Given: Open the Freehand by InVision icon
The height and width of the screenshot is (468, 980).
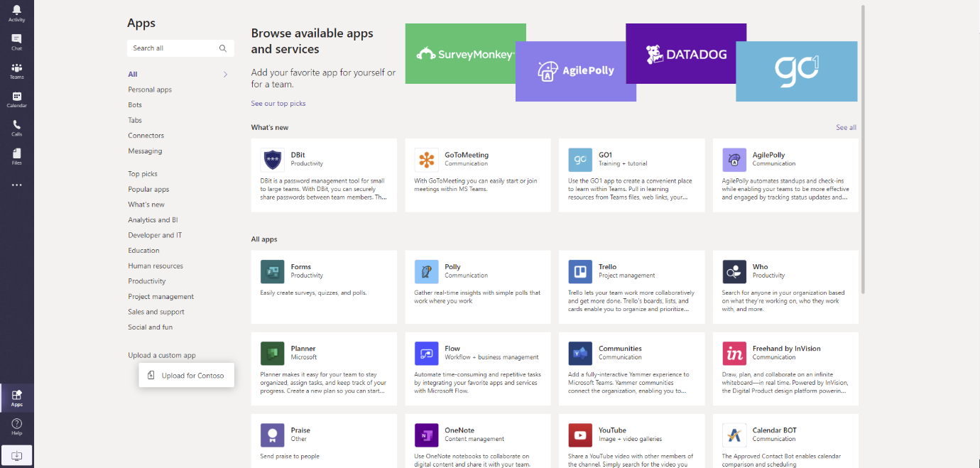Looking at the screenshot, I should click(x=734, y=354).
